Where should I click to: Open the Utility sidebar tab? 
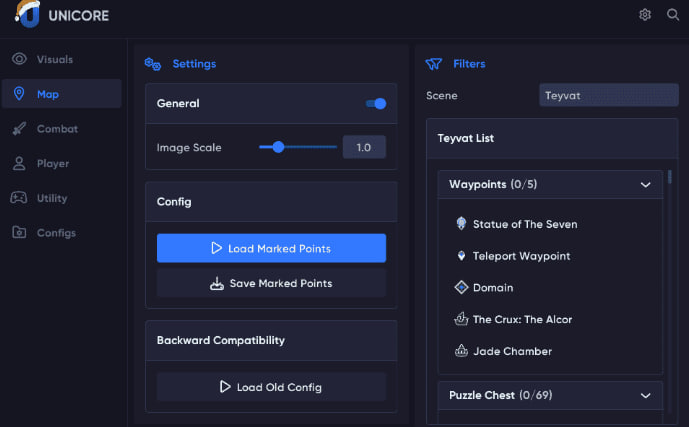click(52, 198)
